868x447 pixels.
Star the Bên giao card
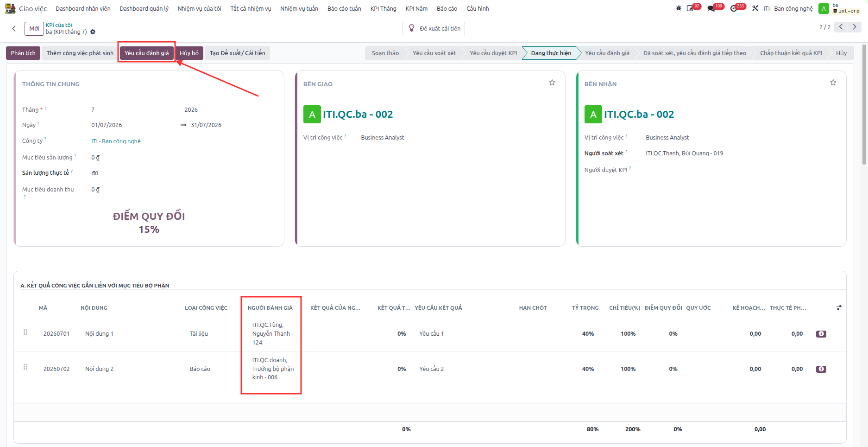pyautogui.click(x=552, y=83)
